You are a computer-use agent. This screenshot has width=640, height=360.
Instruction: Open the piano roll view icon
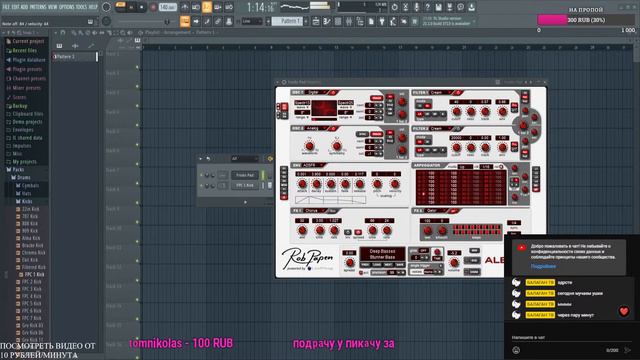point(327,21)
